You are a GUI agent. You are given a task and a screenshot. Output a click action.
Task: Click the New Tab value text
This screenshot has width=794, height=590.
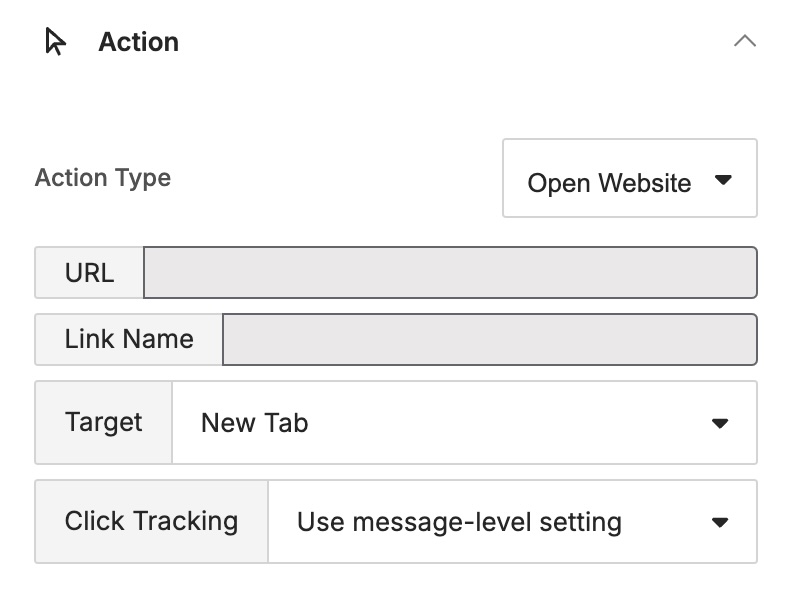tap(254, 423)
